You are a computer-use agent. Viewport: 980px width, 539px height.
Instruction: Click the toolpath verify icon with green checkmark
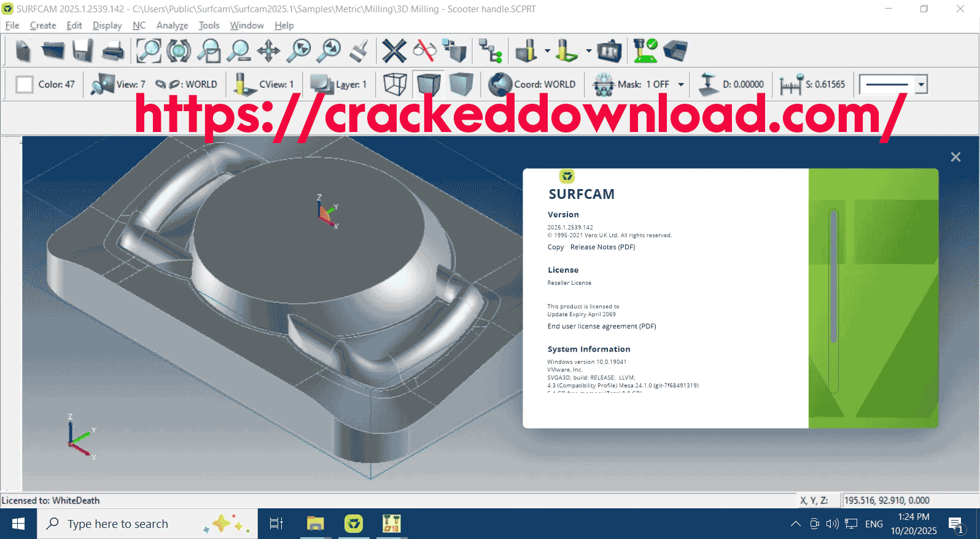point(645,51)
